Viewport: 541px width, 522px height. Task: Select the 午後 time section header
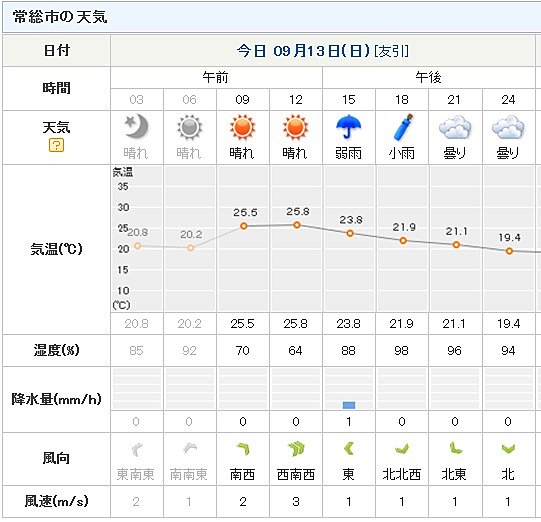(x=429, y=77)
